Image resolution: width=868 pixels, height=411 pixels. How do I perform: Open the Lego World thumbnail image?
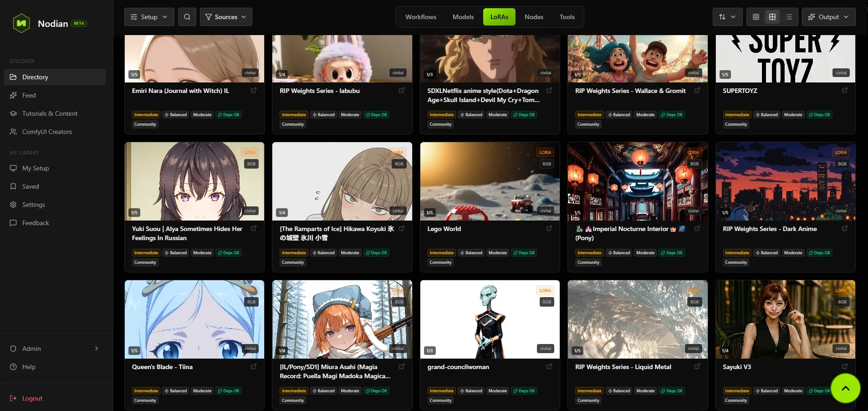pos(490,181)
